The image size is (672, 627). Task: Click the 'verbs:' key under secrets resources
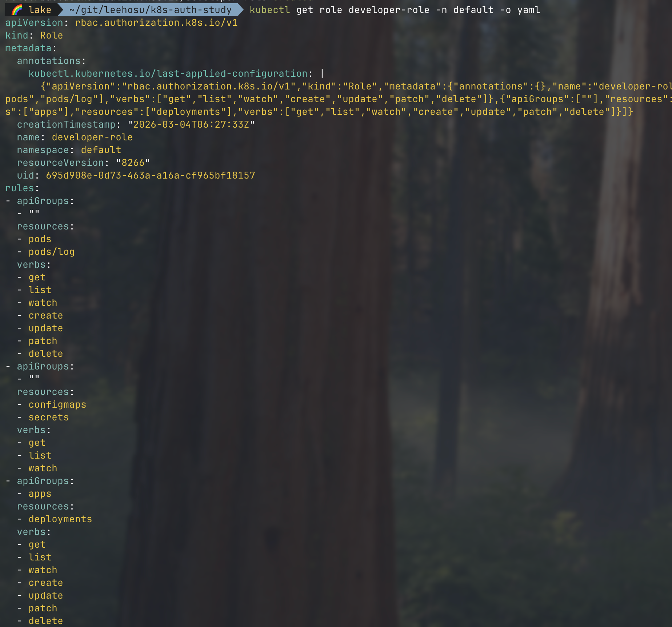click(34, 430)
